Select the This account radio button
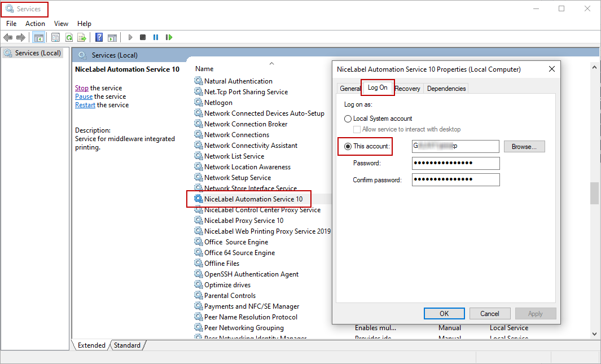 (x=348, y=147)
